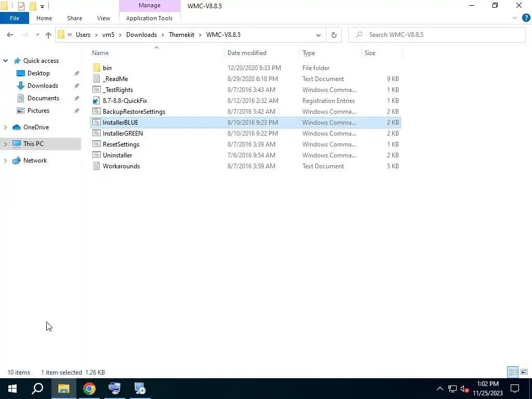The image size is (532, 399).
Task: Click File Explorer taskbar icon
Action: tap(63, 389)
